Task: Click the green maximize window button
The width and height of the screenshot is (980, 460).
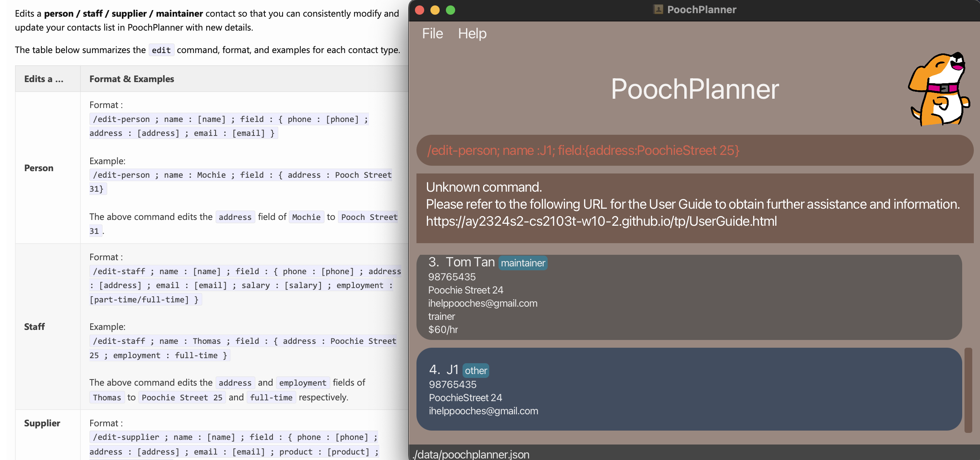Action: coord(451,10)
